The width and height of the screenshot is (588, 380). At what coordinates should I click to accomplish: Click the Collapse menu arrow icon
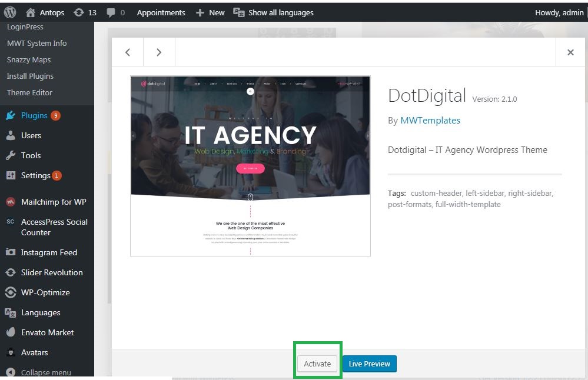click(11, 372)
